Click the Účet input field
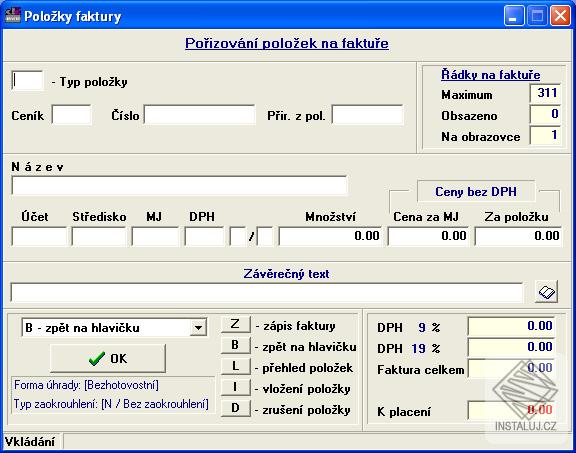 [39, 236]
